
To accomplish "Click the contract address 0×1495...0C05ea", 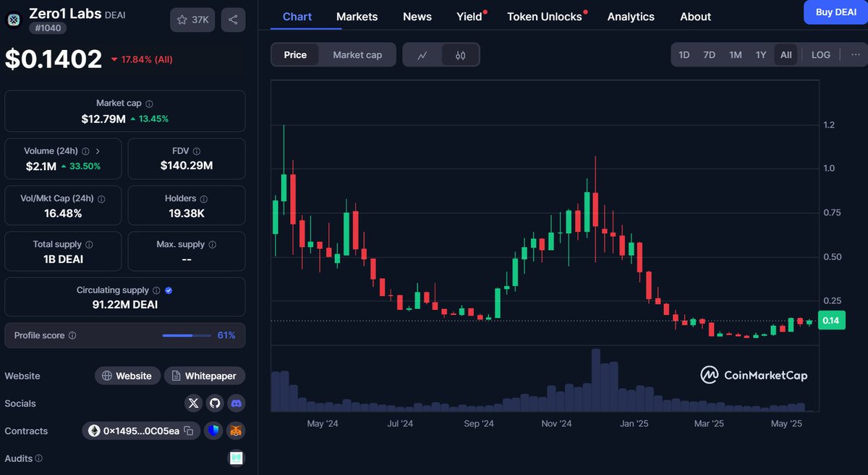I will point(140,431).
